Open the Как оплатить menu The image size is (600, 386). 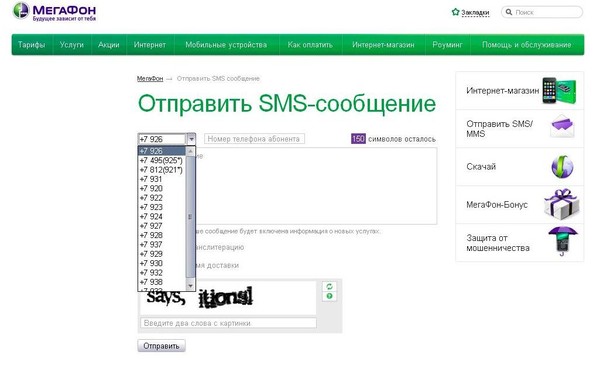tap(310, 45)
